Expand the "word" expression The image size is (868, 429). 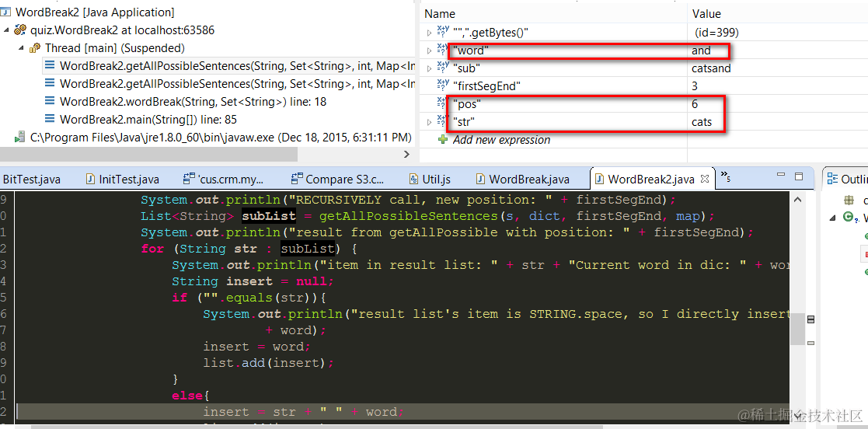point(429,51)
